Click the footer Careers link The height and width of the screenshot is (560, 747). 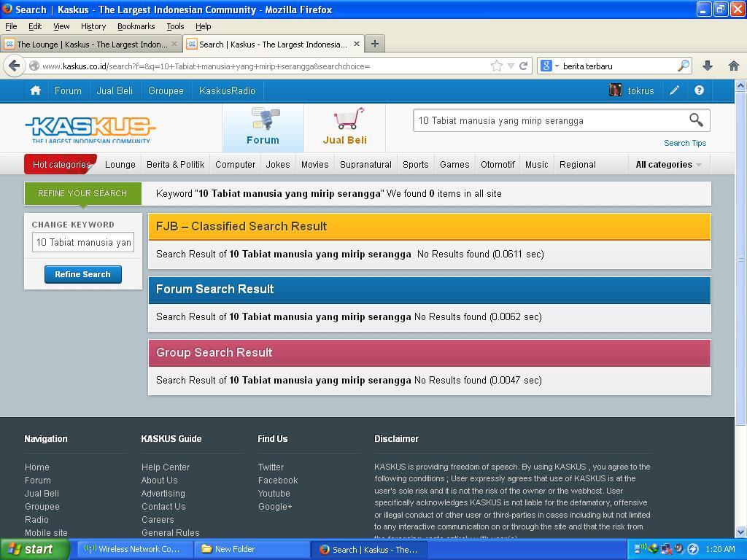click(x=158, y=519)
